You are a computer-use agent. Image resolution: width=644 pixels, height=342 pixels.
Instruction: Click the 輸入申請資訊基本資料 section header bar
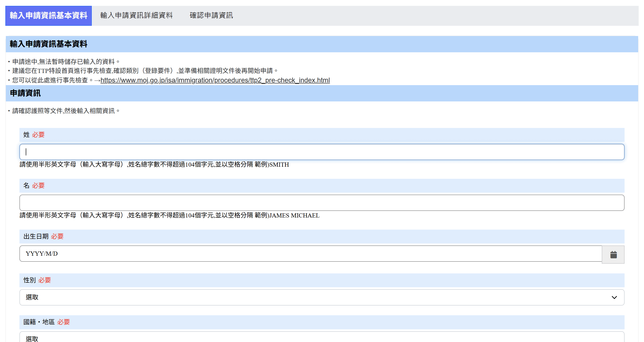(49, 44)
